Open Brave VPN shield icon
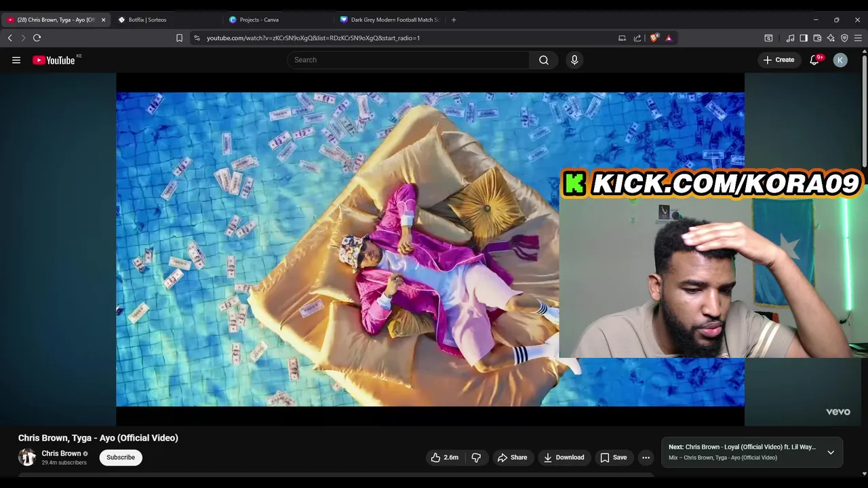Viewport: 868px width, 488px height. click(844, 38)
